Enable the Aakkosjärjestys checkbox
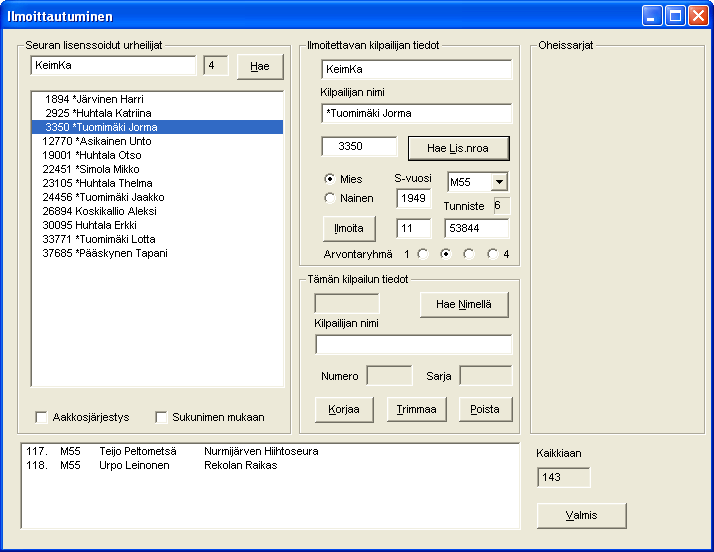This screenshot has height=552, width=714. [x=42, y=417]
